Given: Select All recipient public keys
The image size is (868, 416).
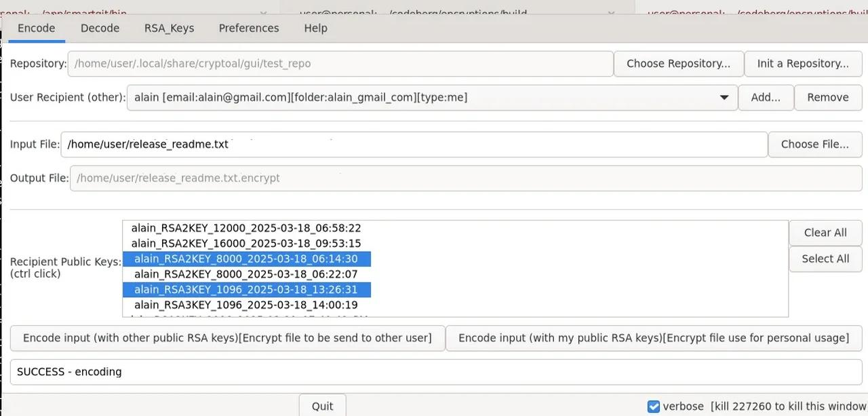Looking at the screenshot, I should click(x=825, y=259).
